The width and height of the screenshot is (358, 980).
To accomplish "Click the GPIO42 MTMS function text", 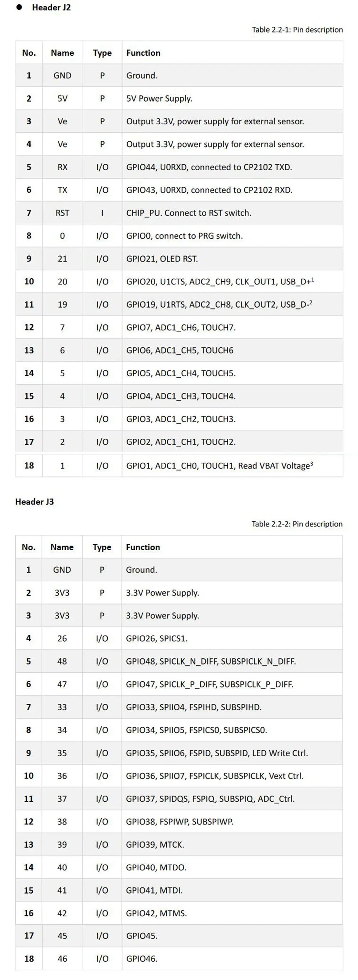I will pyautogui.click(x=157, y=913).
